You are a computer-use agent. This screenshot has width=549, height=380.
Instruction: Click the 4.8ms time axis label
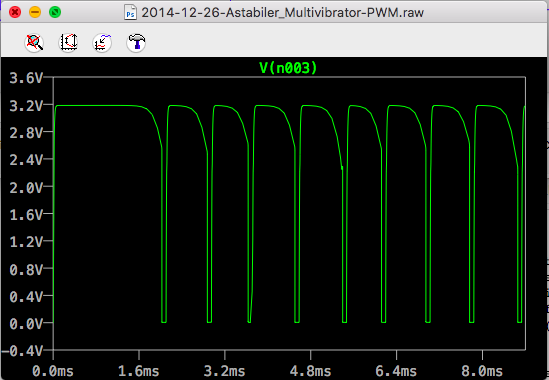[311, 371]
